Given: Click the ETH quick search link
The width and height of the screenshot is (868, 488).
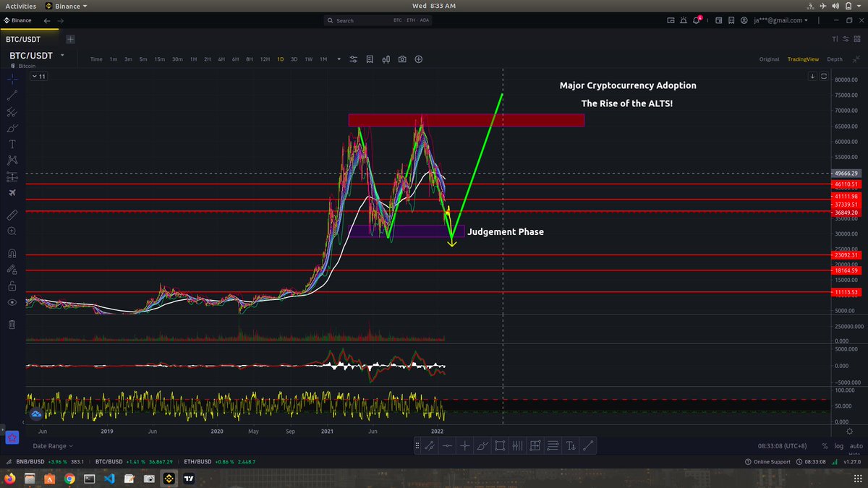Looking at the screenshot, I should tap(412, 20).
